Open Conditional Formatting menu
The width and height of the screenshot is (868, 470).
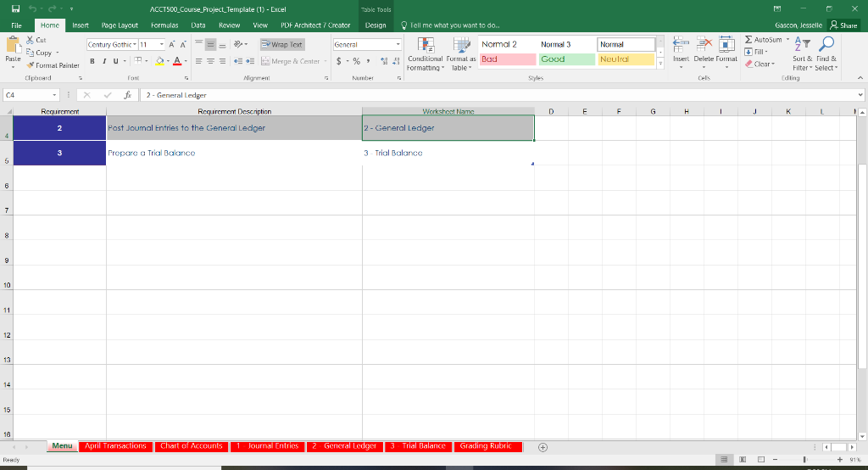click(x=426, y=53)
